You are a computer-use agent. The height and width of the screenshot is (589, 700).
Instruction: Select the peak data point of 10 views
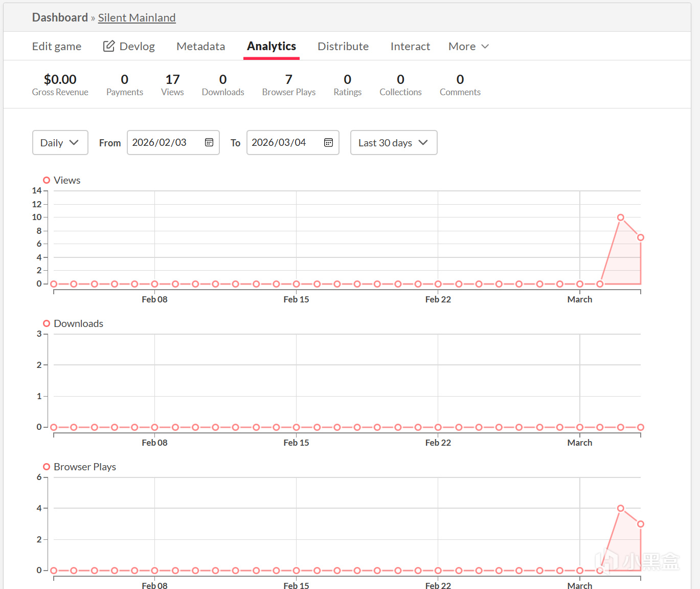point(621,217)
